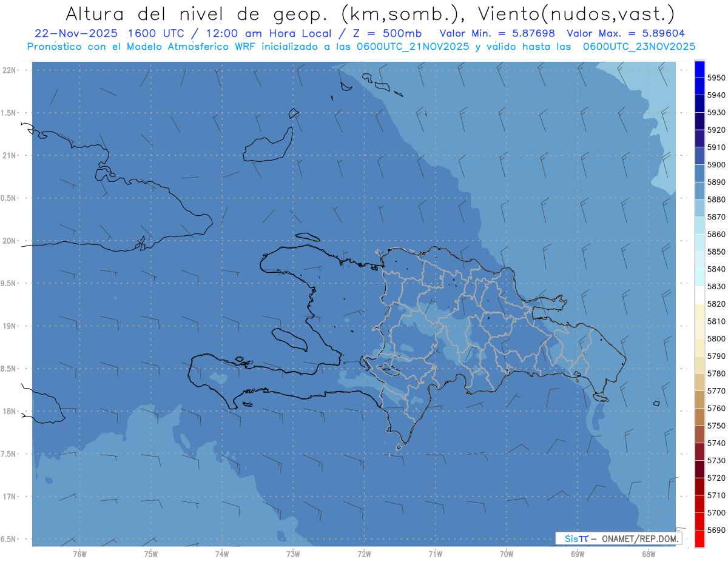Image resolution: width=728 pixels, height=562 pixels.
Task: Select the "Z = 500mb" level label
Action: coord(387,34)
